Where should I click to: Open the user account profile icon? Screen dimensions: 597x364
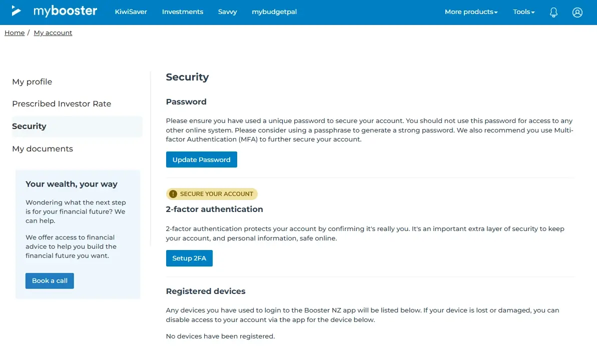tap(577, 12)
